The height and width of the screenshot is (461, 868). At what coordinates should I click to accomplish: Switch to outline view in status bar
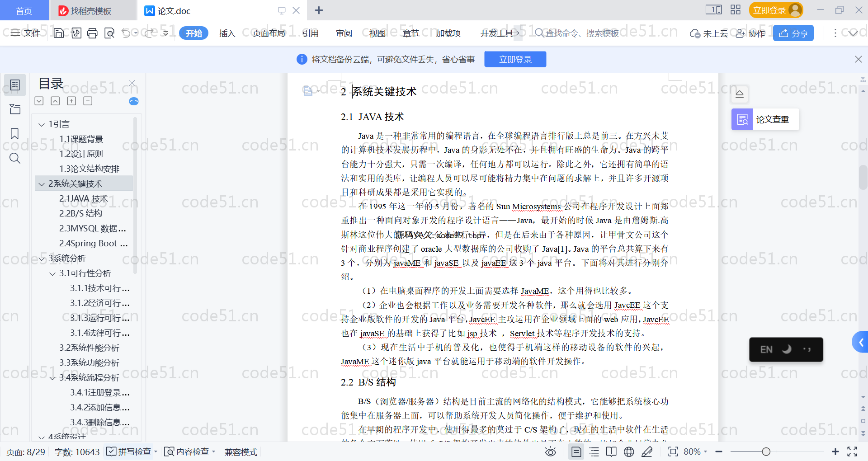[x=594, y=452]
